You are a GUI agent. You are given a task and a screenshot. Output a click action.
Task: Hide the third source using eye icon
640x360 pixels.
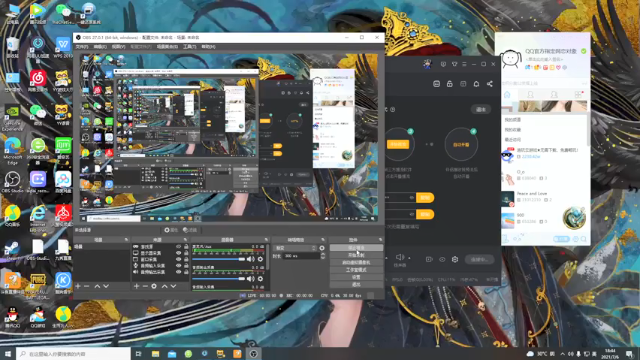(x=178, y=259)
